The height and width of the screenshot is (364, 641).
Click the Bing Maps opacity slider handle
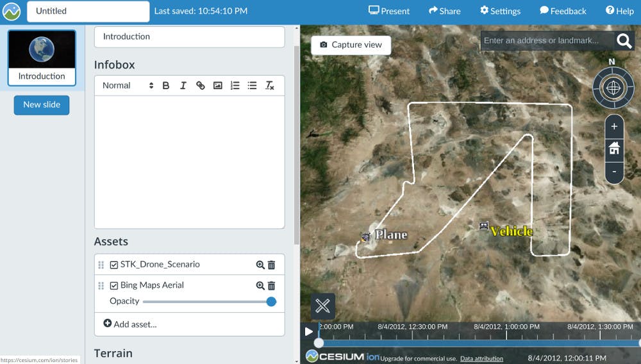(x=271, y=301)
